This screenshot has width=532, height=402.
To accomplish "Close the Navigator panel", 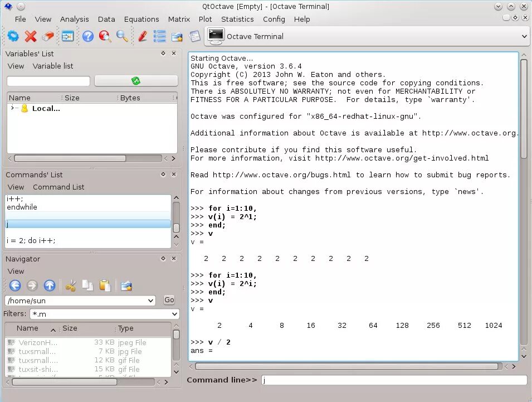I will pos(174,258).
